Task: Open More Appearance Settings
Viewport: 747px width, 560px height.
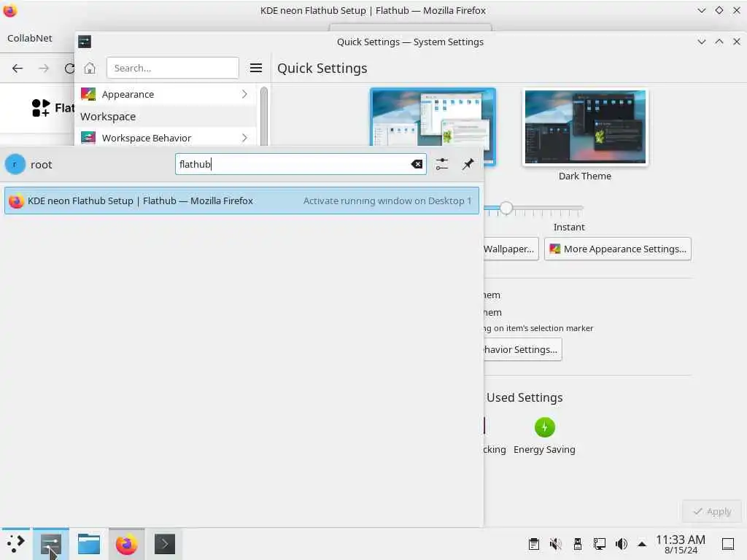Action: coord(617,249)
